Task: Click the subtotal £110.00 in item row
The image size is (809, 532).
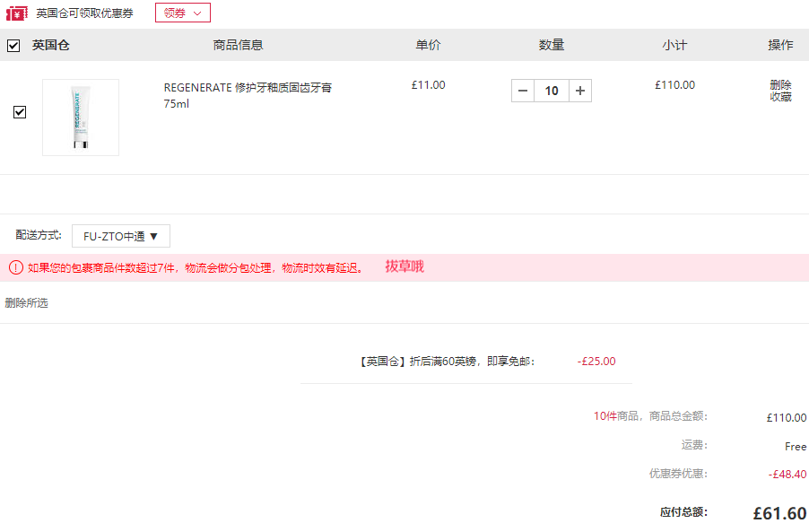Action: tap(674, 85)
